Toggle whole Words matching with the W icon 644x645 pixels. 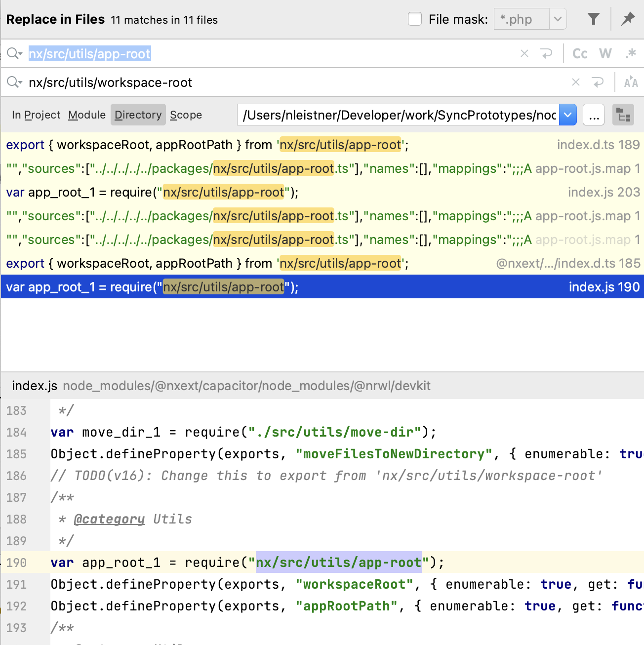coord(605,53)
